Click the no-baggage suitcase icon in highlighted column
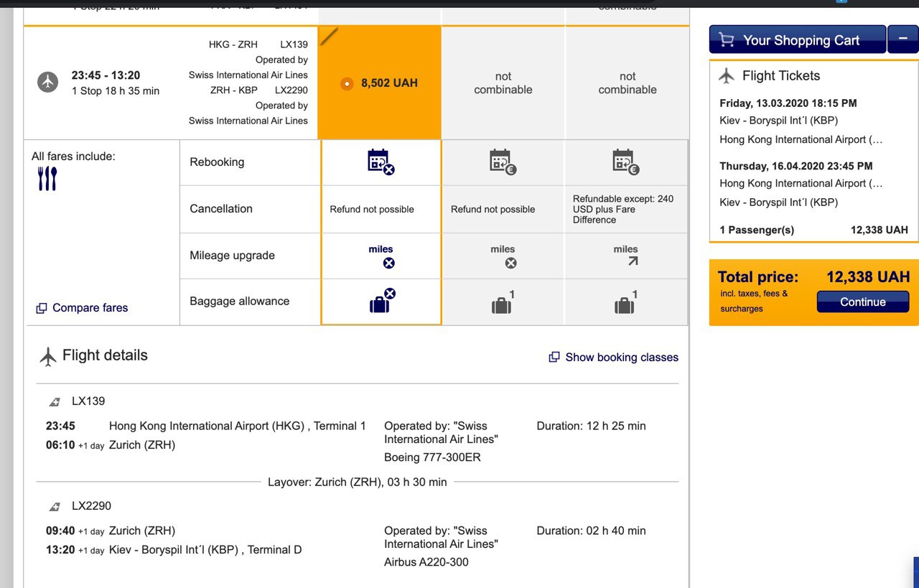 click(382, 300)
